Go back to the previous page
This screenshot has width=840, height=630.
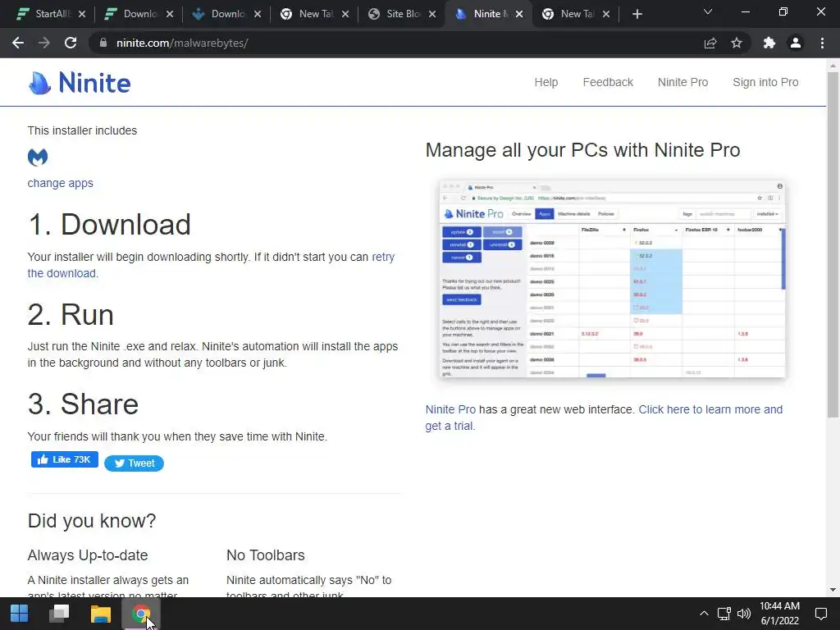18,43
